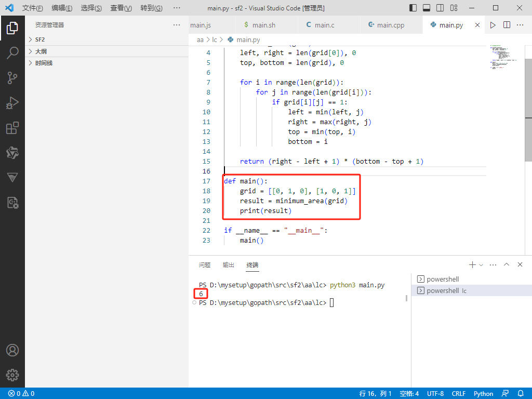Open Explorer panel More Actions ellipsis

tap(177, 25)
